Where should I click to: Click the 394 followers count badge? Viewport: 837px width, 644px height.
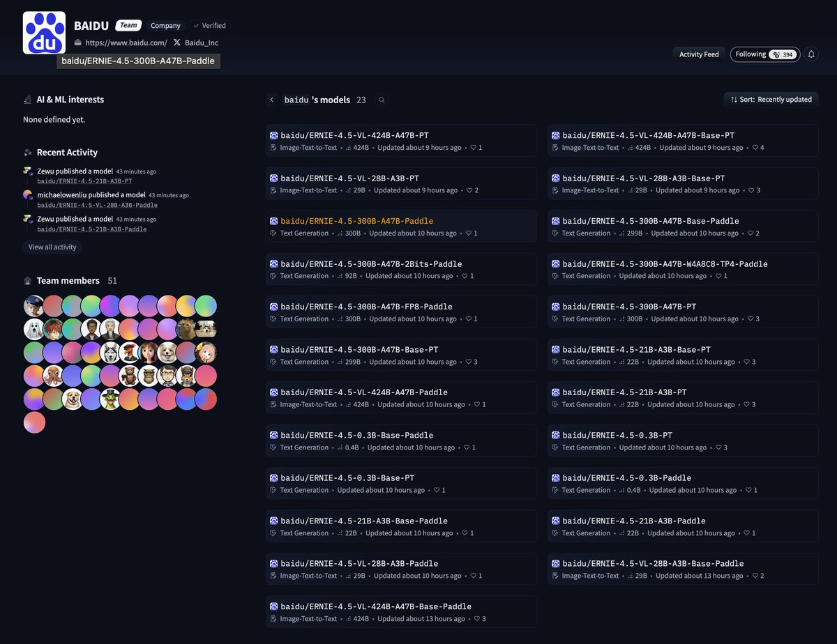click(783, 54)
